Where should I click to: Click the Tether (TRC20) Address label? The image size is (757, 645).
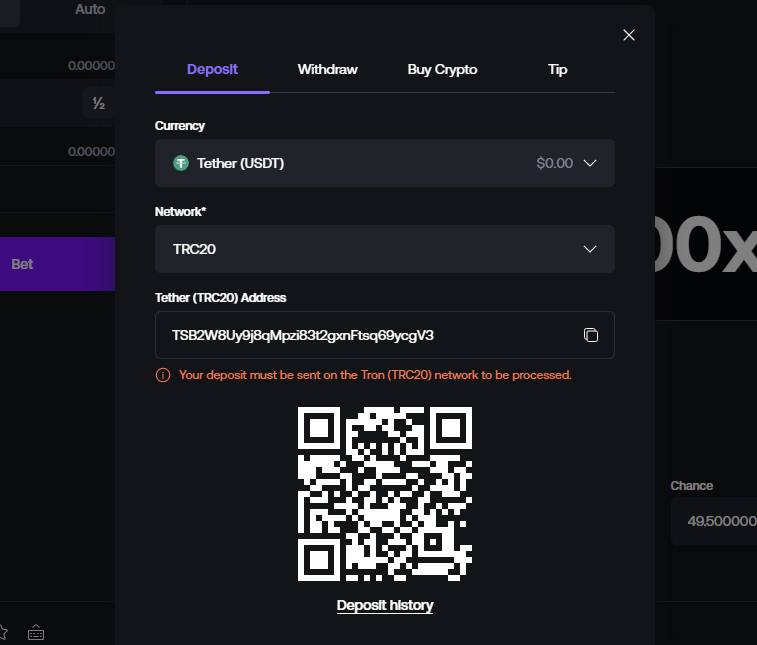pyautogui.click(x=221, y=298)
